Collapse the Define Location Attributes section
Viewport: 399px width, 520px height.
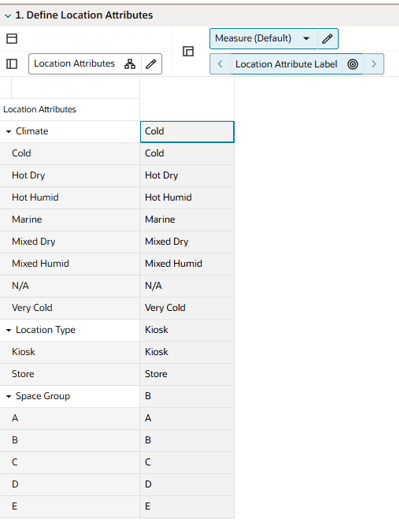(8, 16)
